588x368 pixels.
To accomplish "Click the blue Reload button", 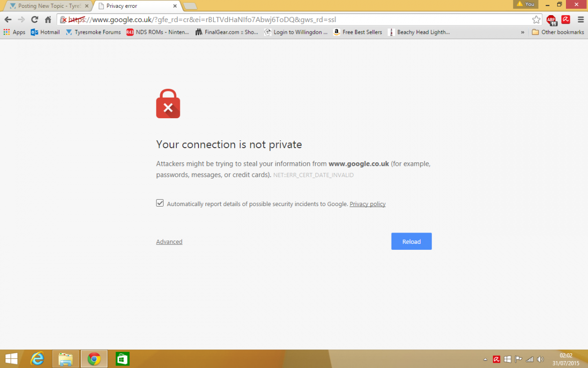I will click(x=412, y=241).
